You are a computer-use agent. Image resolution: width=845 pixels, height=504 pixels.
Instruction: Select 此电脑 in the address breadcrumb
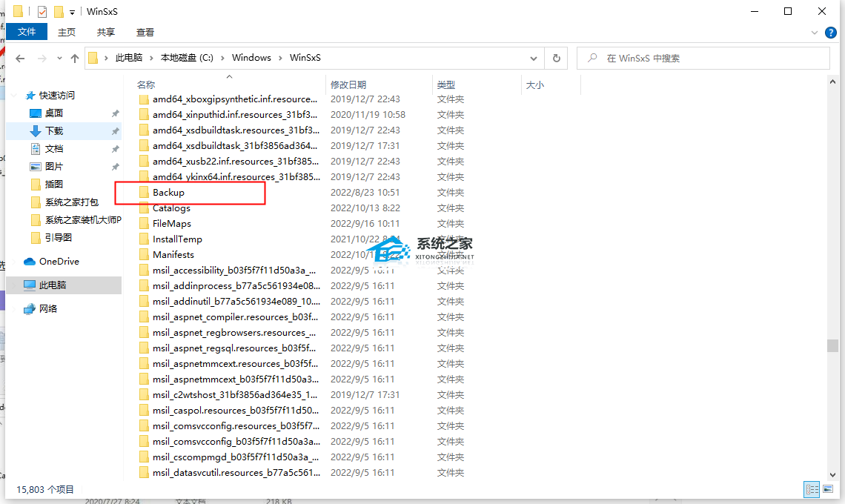pyautogui.click(x=129, y=58)
